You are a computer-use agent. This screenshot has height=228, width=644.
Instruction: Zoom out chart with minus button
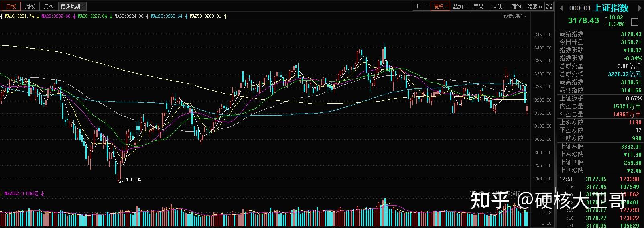[x=426, y=6]
